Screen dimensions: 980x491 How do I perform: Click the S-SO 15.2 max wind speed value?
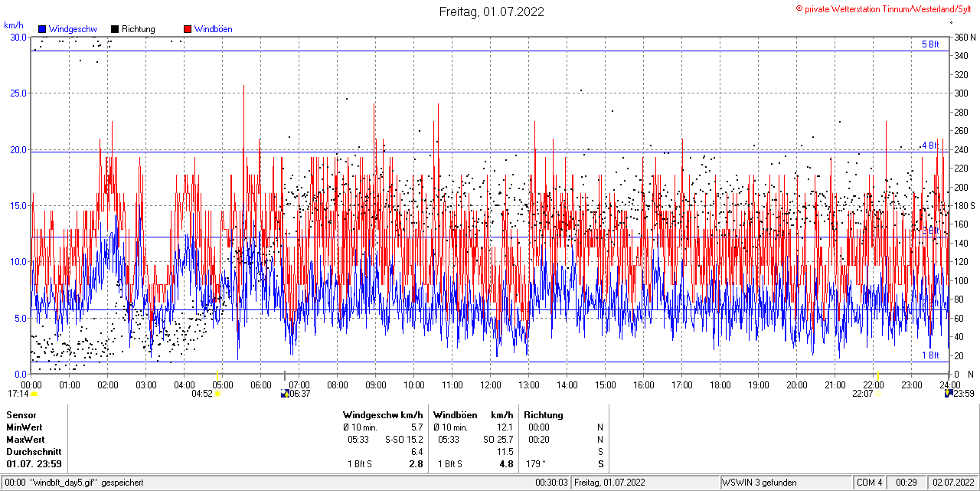pyautogui.click(x=403, y=440)
